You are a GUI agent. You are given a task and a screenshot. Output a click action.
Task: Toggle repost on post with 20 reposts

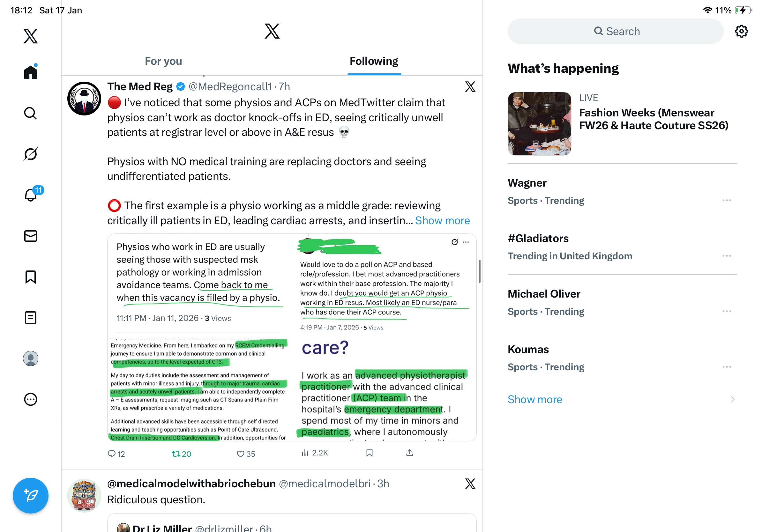coord(181,454)
